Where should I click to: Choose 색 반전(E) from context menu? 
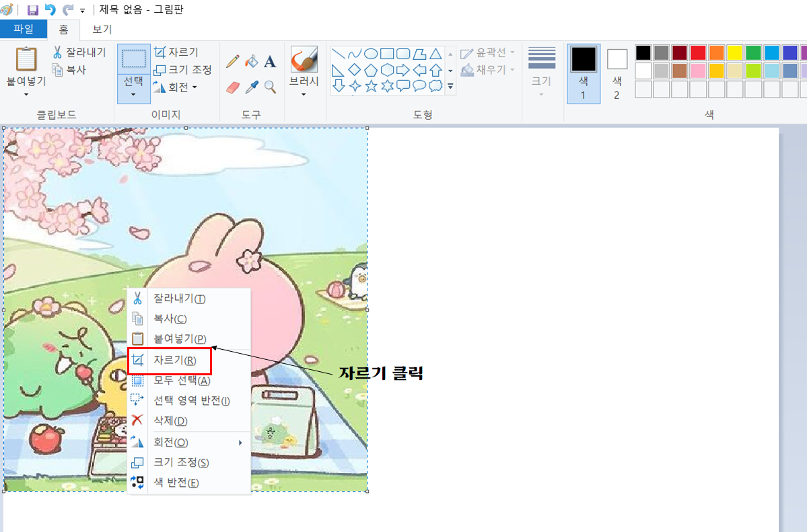pos(189,483)
